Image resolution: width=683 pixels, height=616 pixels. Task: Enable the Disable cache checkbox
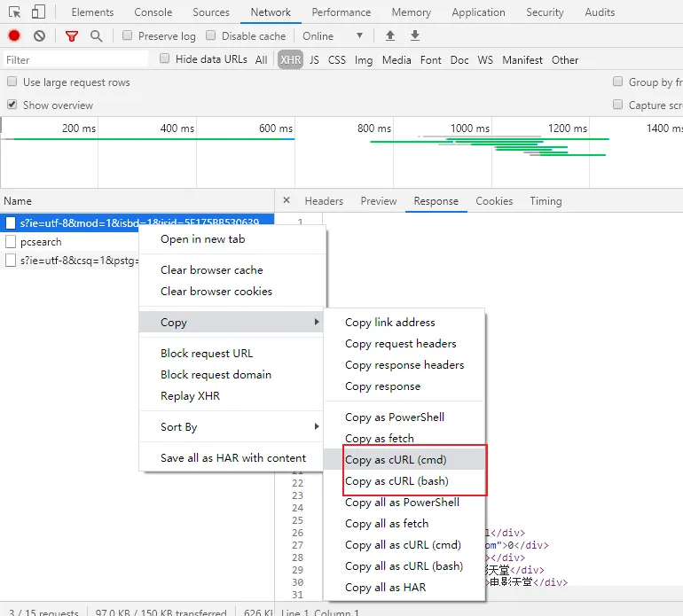210,35
